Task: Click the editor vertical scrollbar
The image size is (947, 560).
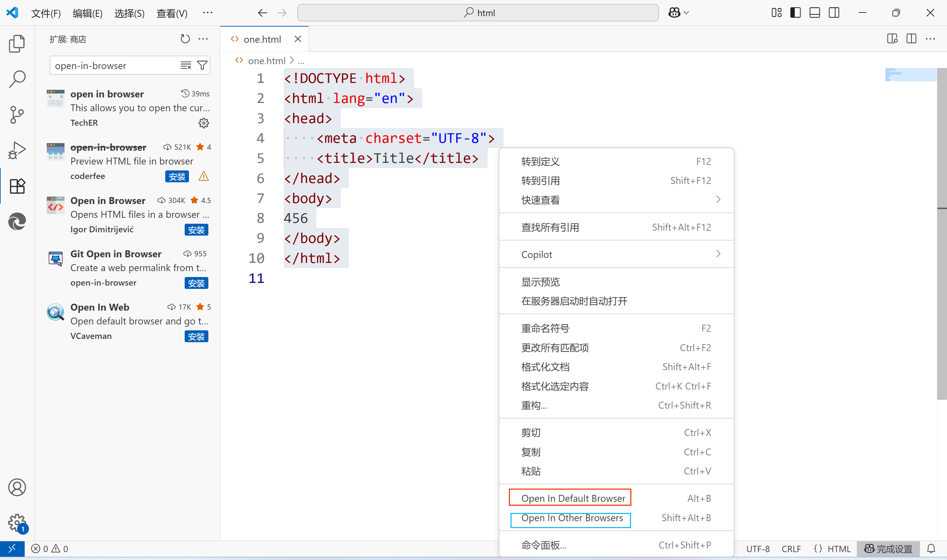Action: click(942, 234)
